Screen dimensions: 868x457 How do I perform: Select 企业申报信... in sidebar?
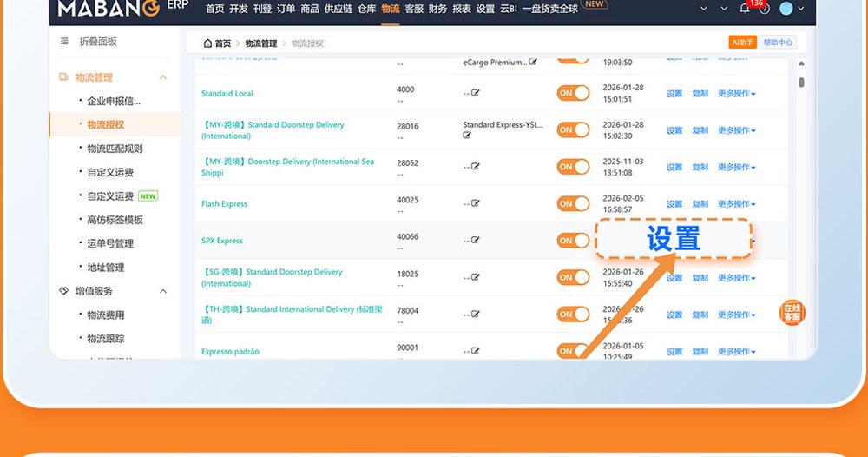tap(114, 101)
